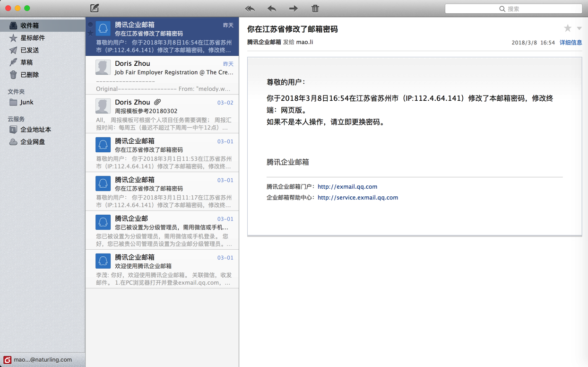This screenshot has height=367, width=588.
Task: Open the 星标邮件 starred mail folder
Action: pos(43,38)
